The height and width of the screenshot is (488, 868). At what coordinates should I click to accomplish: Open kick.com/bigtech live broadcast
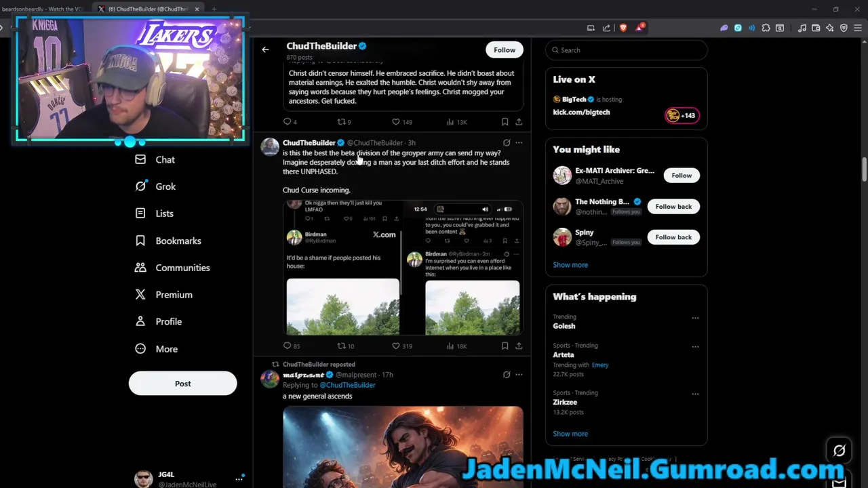coord(581,113)
